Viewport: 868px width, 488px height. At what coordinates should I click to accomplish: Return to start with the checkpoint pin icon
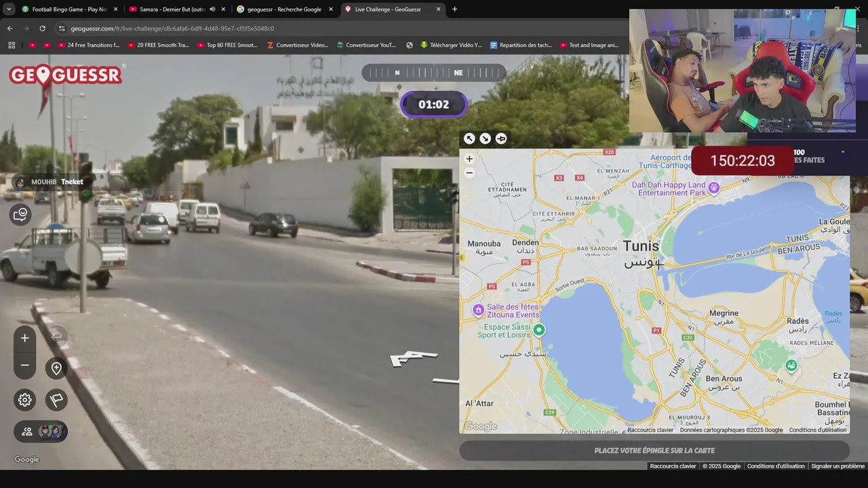point(56,368)
